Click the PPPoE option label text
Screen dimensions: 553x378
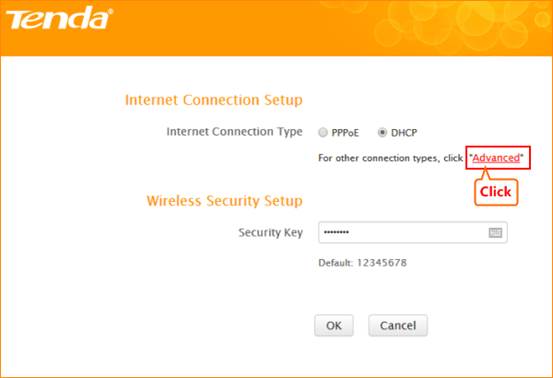click(x=345, y=133)
